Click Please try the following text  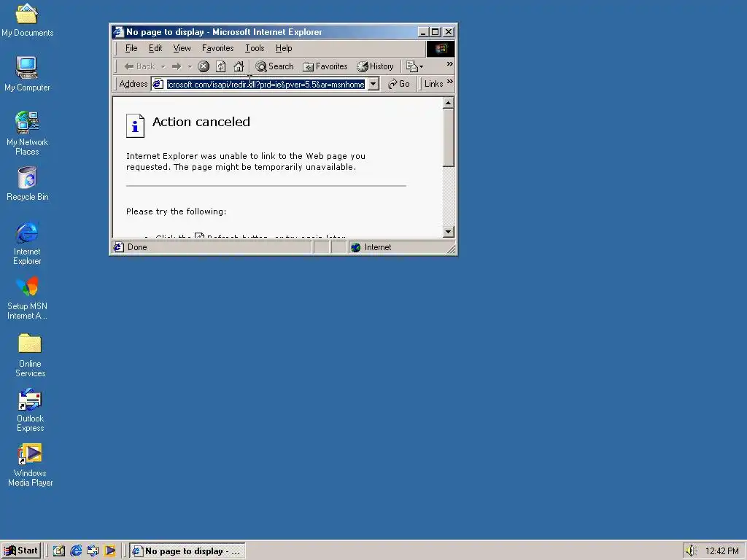(177, 211)
